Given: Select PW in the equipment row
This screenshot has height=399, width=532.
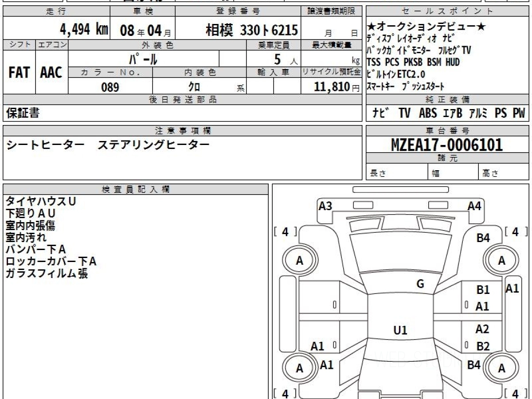Looking at the screenshot, I should tap(519, 113).
